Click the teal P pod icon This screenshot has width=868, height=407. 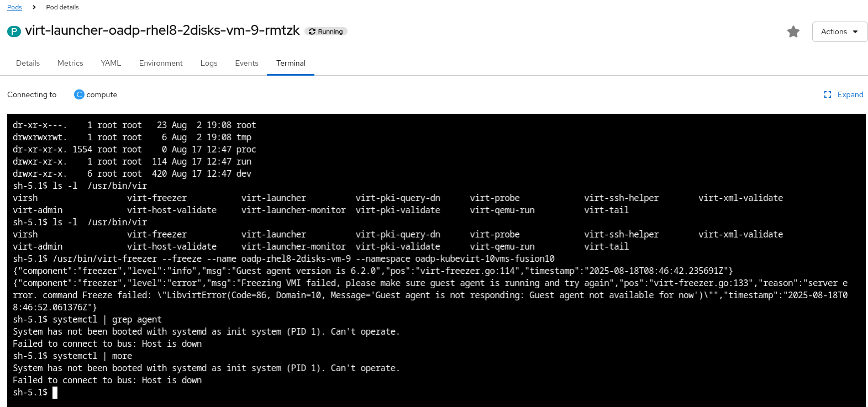point(14,31)
